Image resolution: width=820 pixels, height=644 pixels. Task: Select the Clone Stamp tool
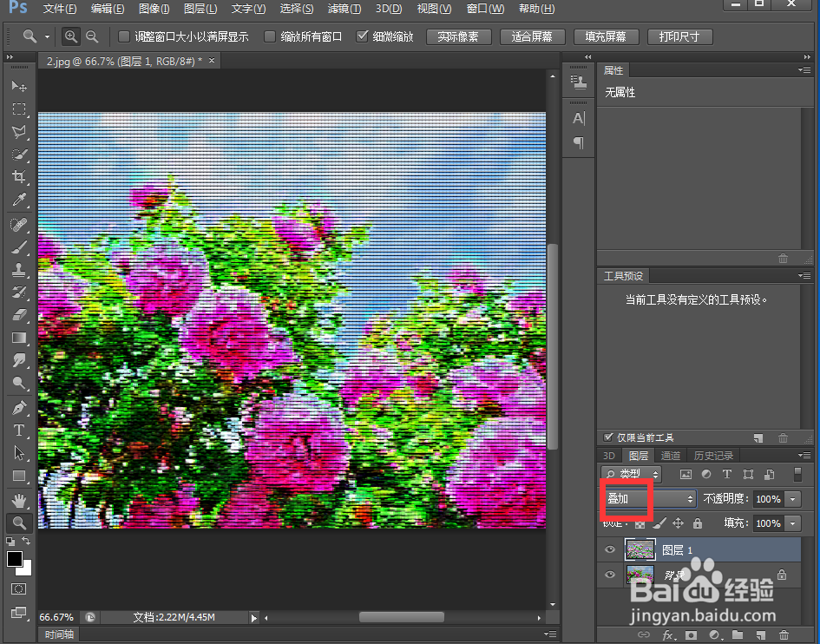tap(19, 270)
